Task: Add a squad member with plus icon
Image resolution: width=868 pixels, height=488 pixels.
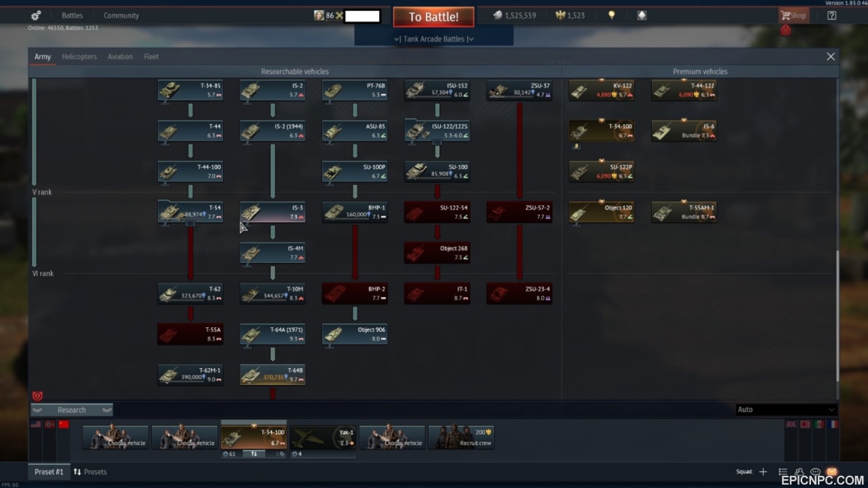Action: tap(763, 472)
